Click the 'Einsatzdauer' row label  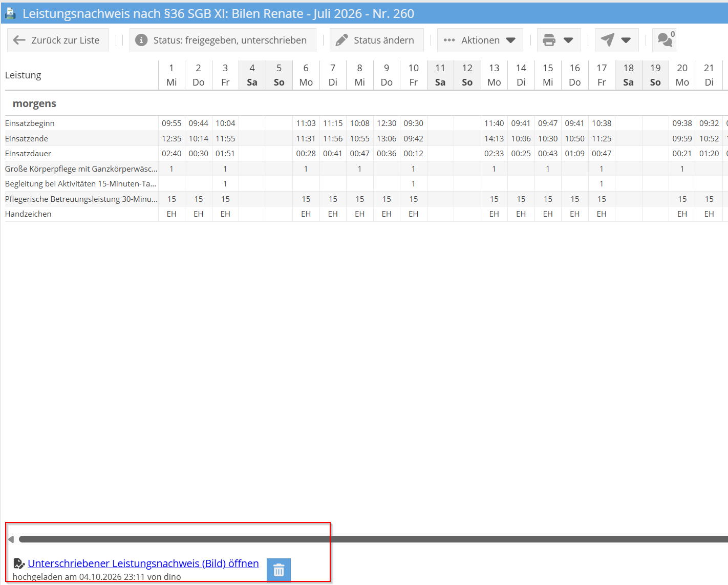28,154
